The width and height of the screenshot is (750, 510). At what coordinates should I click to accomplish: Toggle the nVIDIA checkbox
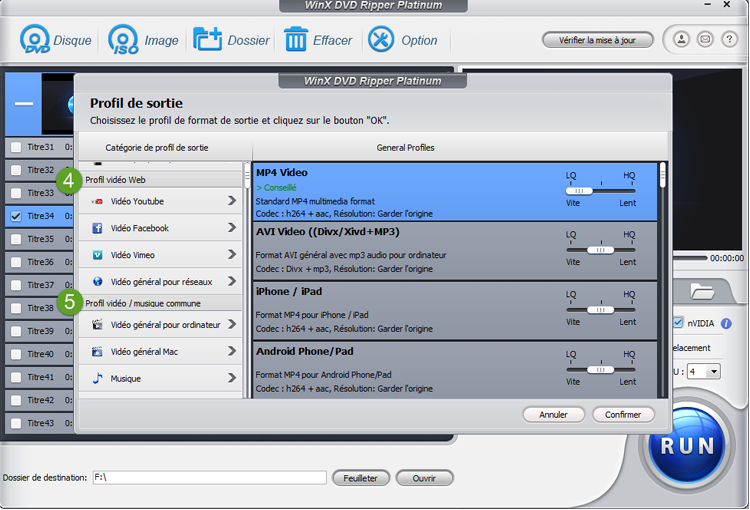point(678,323)
